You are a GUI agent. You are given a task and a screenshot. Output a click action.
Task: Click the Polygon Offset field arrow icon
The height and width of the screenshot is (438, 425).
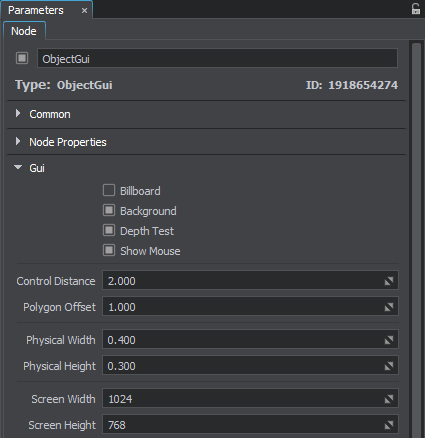[x=389, y=307]
